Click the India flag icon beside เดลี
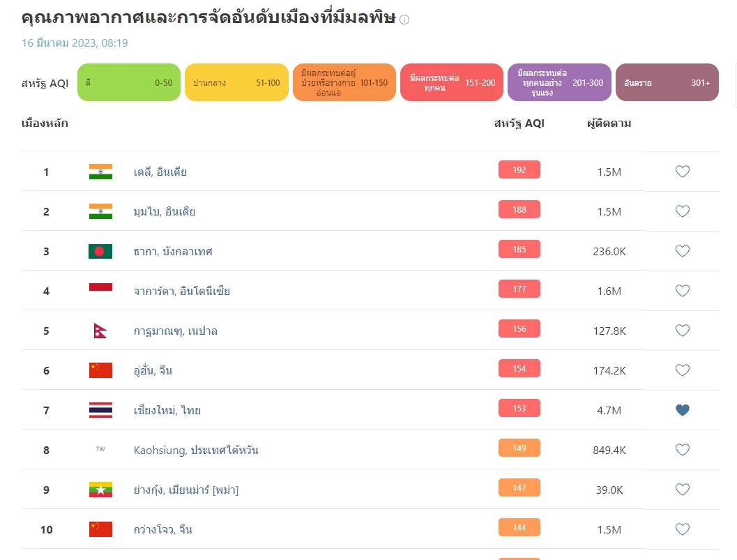The height and width of the screenshot is (560, 737). (x=100, y=171)
